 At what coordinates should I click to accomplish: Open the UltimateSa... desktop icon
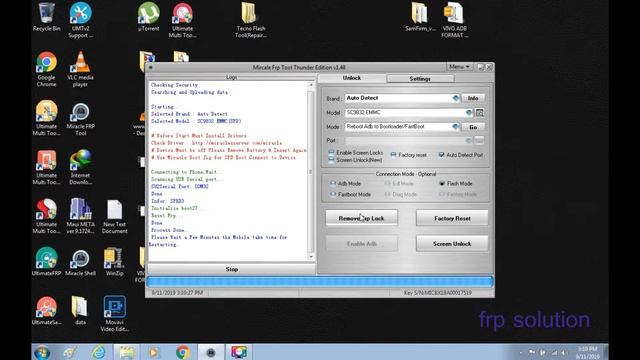(x=47, y=311)
